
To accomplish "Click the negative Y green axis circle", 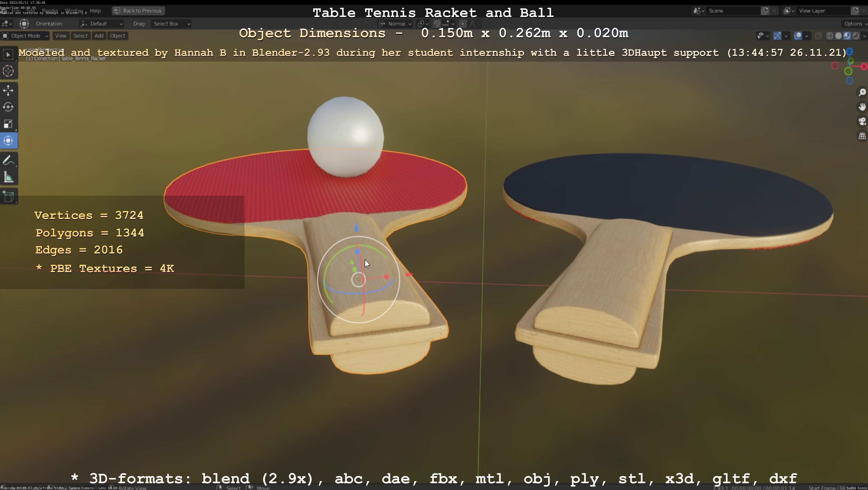I will pos(849,72).
